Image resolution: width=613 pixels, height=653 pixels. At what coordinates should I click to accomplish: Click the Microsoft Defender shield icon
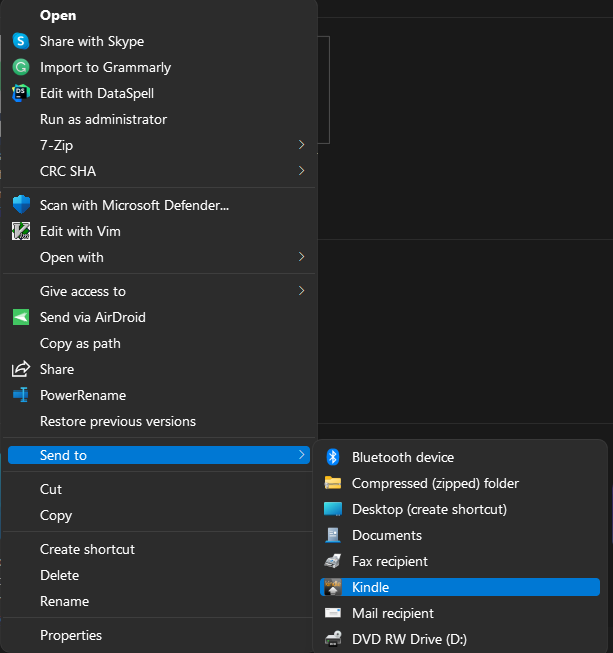click(x=21, y=205)
